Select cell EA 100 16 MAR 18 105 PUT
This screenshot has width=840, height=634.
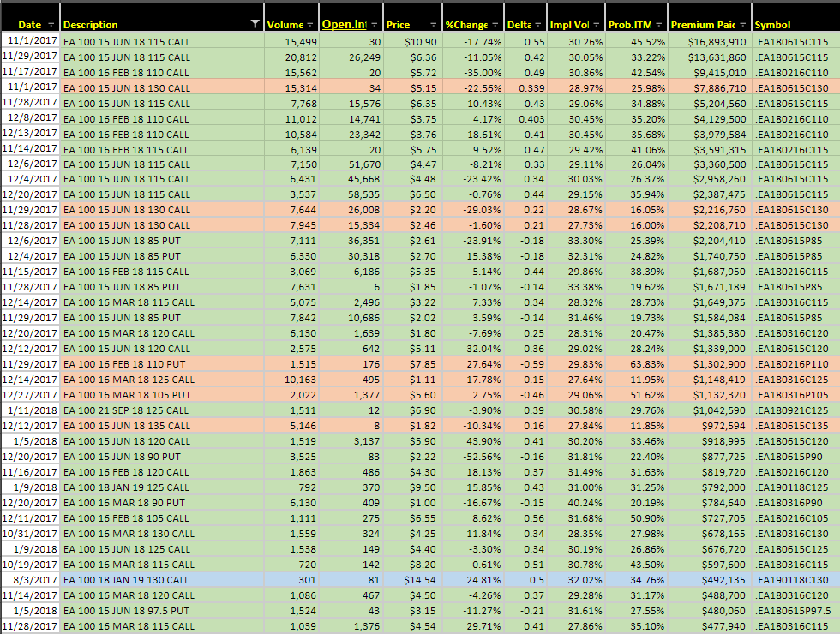click(x=162, y=395)
